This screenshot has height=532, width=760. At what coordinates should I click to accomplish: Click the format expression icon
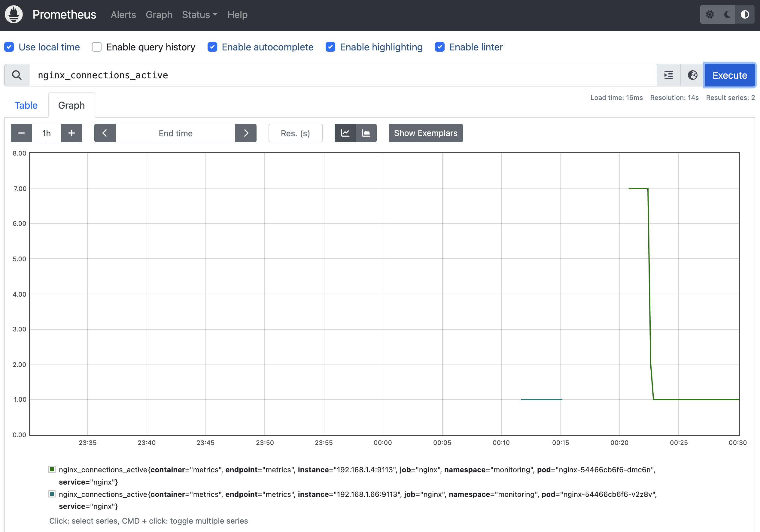point(668,75)
